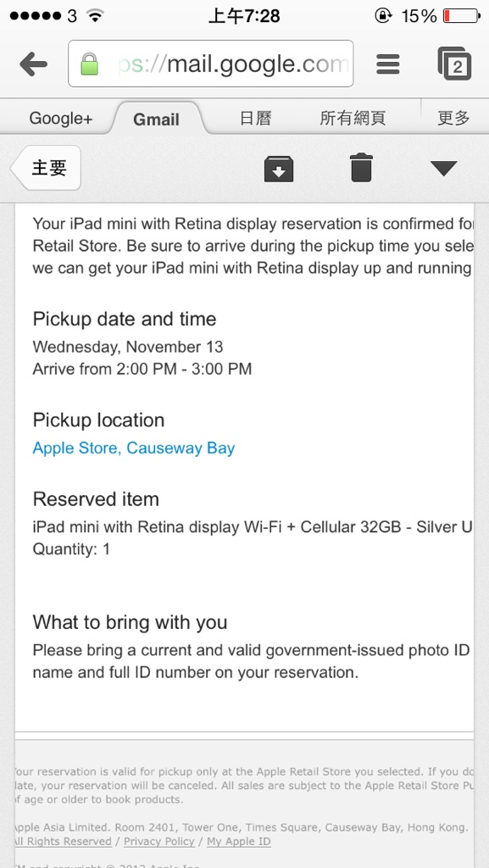Archive this email with the archive icon
Image resolution: width=489 pixels, height=868 pixels.
click(x=279, y=169)
